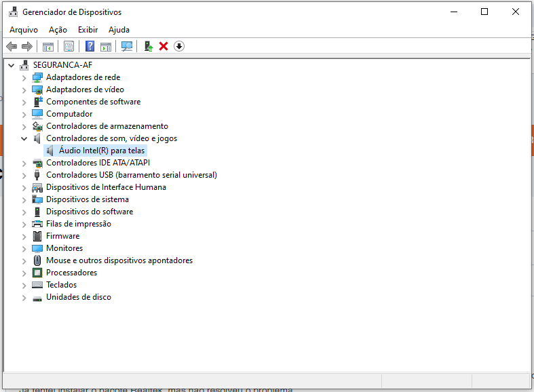Click the blue Help question mark icon
Screen dimensions: 534x392
click(90, 46)
